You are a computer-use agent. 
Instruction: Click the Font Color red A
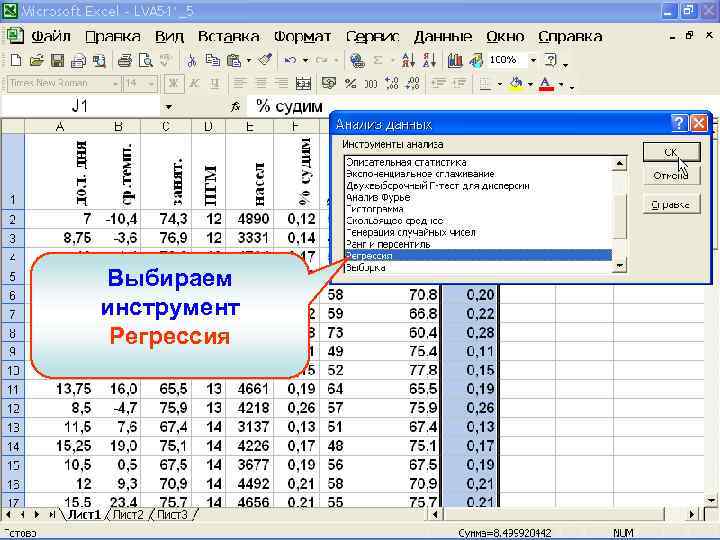point(546,84)
